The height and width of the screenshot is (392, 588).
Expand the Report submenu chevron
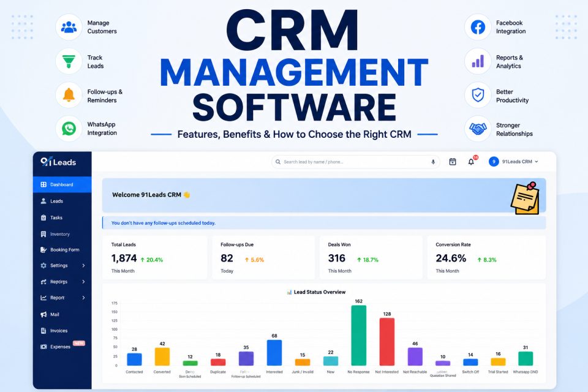tap(84, 298)
